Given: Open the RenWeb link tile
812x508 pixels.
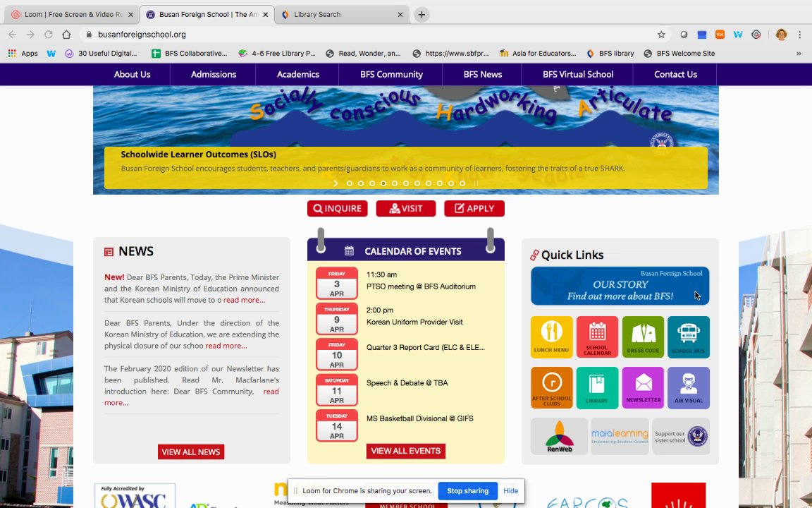Looking at the screenshot, I should 559,437.
